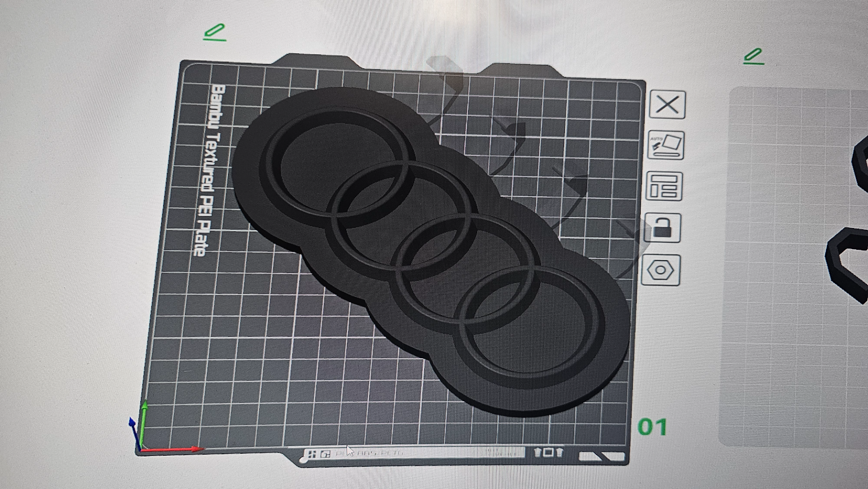The height and width of the screenshot is (489, 868).
Task: Edit second plate name pencil icon
Action: point(754,57)
